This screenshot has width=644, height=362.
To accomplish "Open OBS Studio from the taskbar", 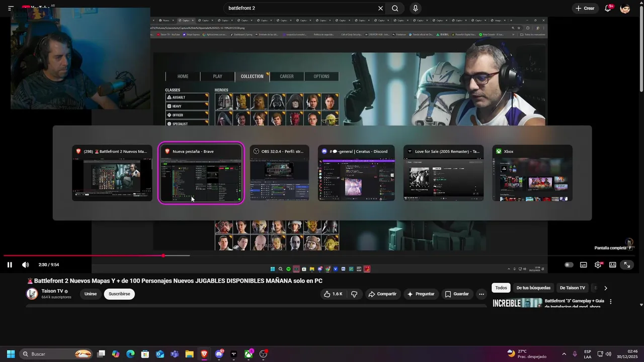I will (x=263, y=354).
